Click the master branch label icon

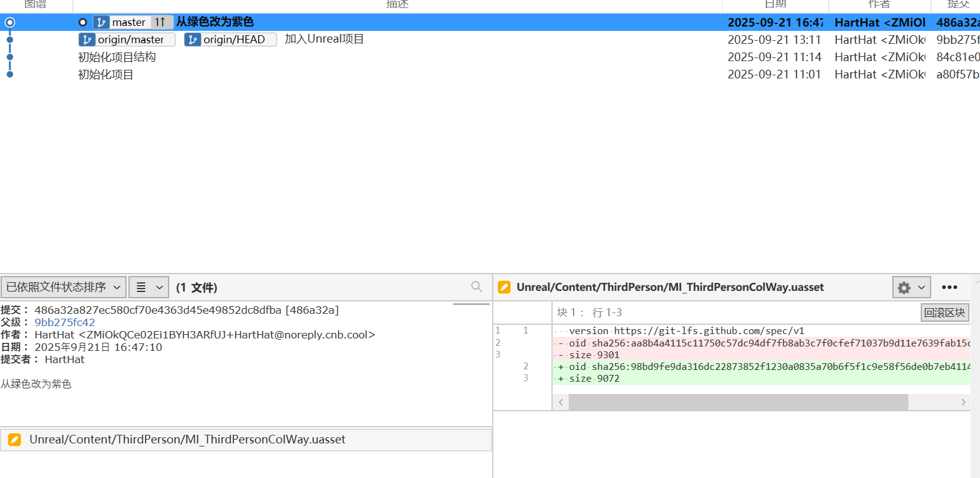(x=101, y=22)
